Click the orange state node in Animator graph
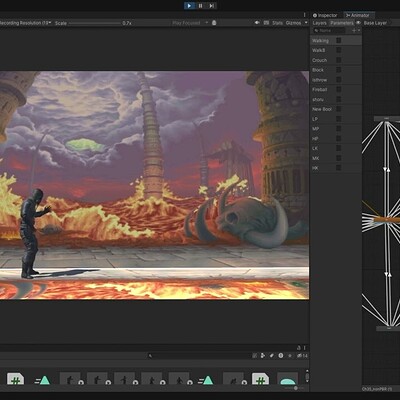 point(387,220)
